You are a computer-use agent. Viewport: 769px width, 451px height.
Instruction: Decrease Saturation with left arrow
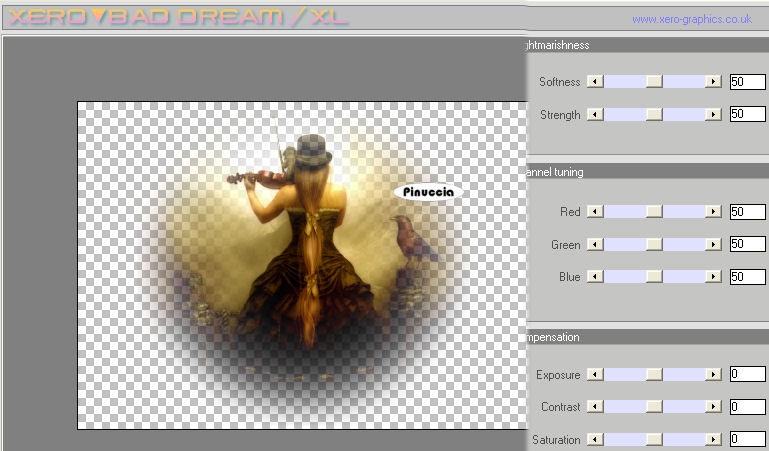(595, 439)
